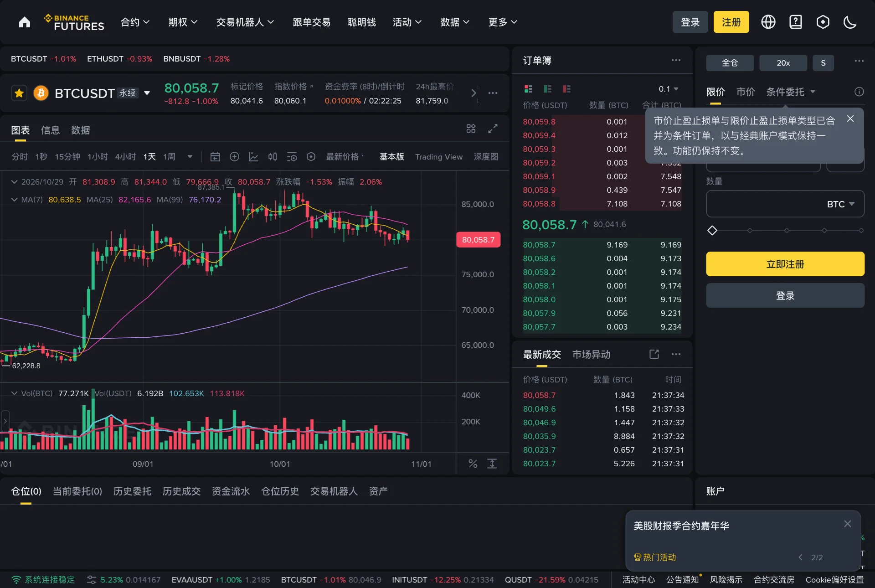Image resolution: width=875 pixels, height=588 pixels.
Task: Collapse MA indicator legend row
Action: point(14,200)
